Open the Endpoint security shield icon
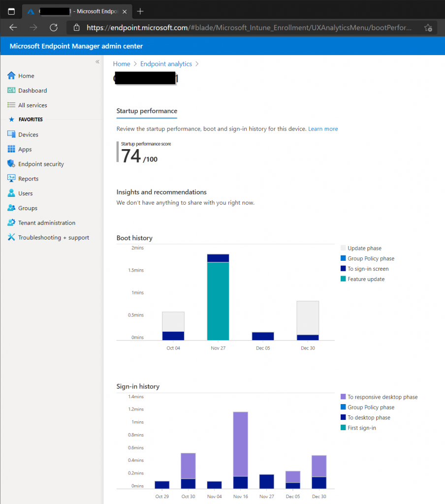 11,163
